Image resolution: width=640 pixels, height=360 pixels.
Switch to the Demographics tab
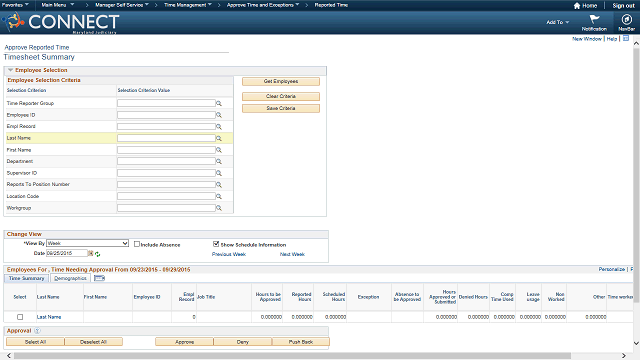tap(70, 278)
